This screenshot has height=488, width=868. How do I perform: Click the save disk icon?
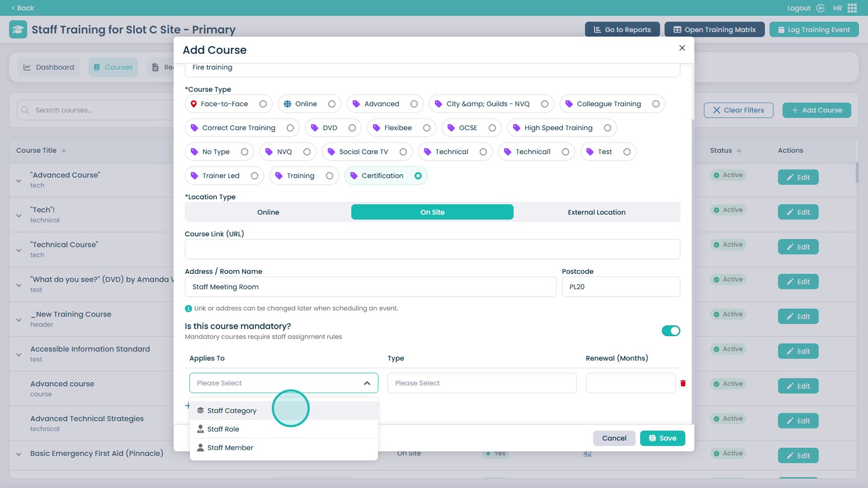tap(653, 438)
